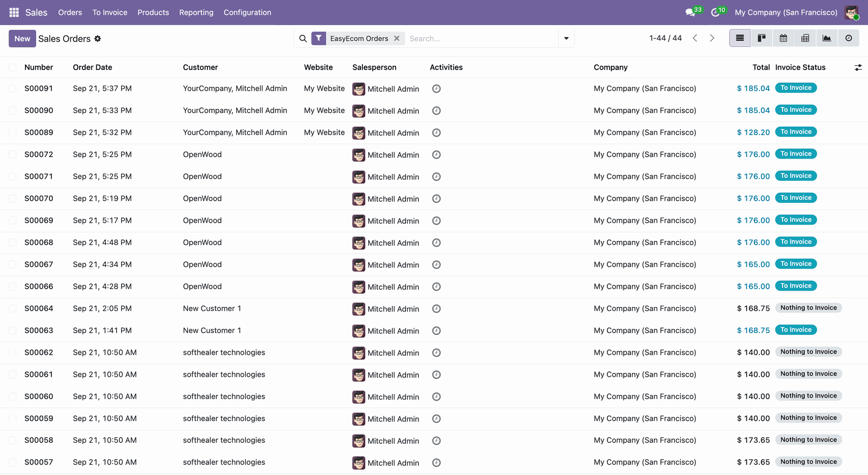Image resolution: width=868 pixels, height=475 pixels.
Task: Open the Configuration menu
Action: tap(247, 12)
